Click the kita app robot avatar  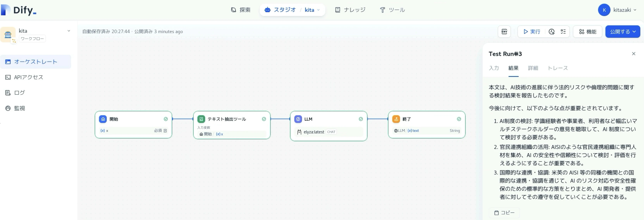[x=8, y=34]
